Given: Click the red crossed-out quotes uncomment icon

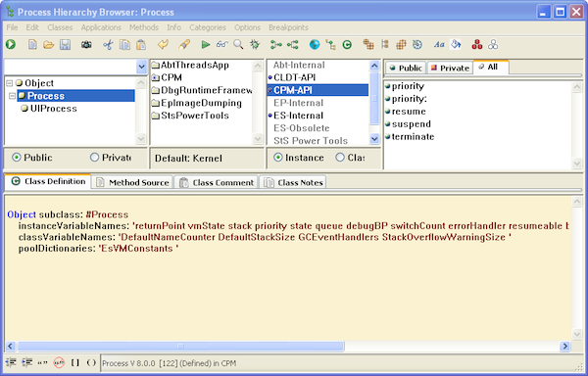Looking at the screenshot, I should [x=59, y=362].
